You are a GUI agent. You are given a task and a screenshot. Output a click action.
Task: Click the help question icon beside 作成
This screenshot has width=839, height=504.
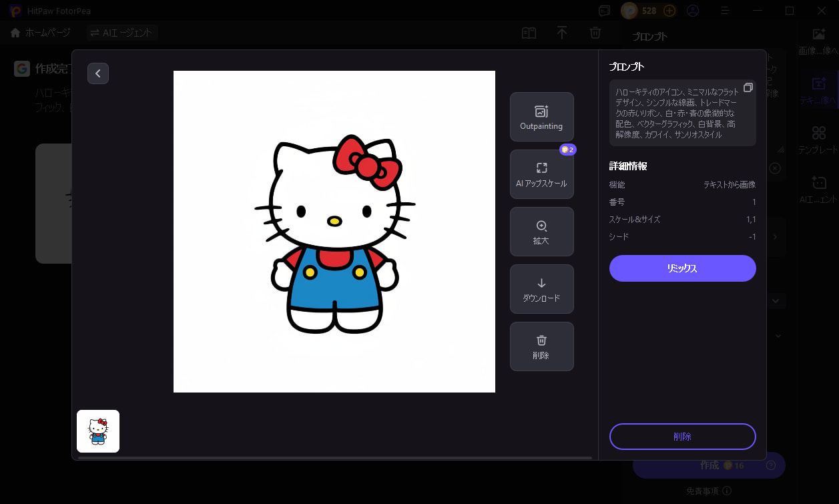pos(771,465)
